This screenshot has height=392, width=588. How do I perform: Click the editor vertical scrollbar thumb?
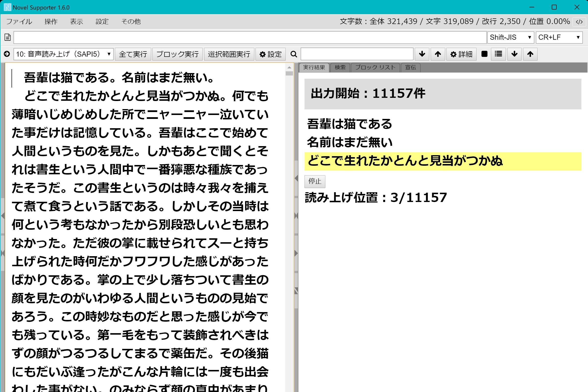pyautogui.click(x=289, y=74)
